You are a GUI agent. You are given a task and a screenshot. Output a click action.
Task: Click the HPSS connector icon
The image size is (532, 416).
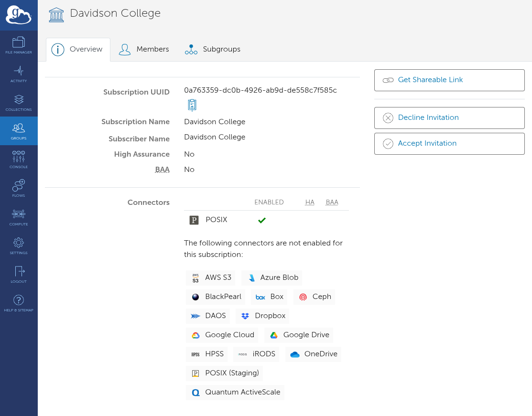click(195, 354)
